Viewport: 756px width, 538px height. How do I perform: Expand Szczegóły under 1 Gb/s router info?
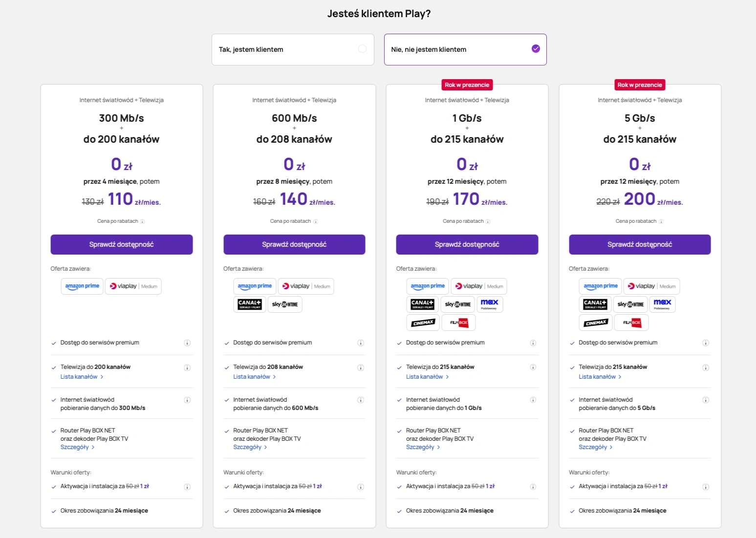[423, 447]
